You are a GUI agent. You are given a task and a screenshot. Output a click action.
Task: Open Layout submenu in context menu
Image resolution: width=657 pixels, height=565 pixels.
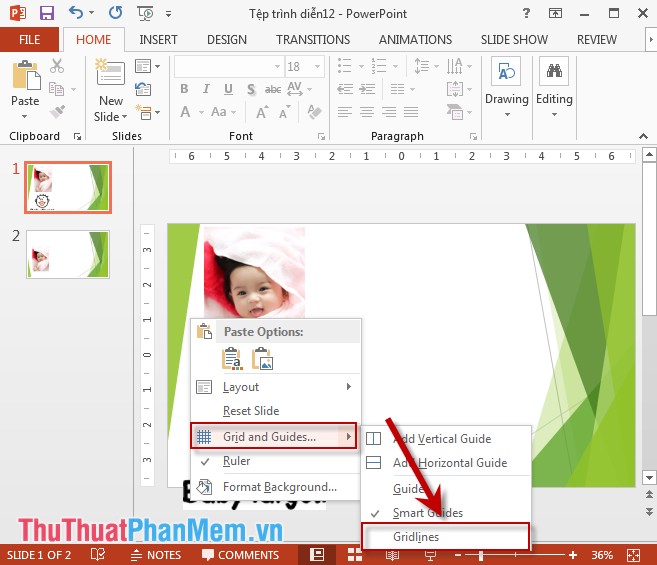pos(275,386)
